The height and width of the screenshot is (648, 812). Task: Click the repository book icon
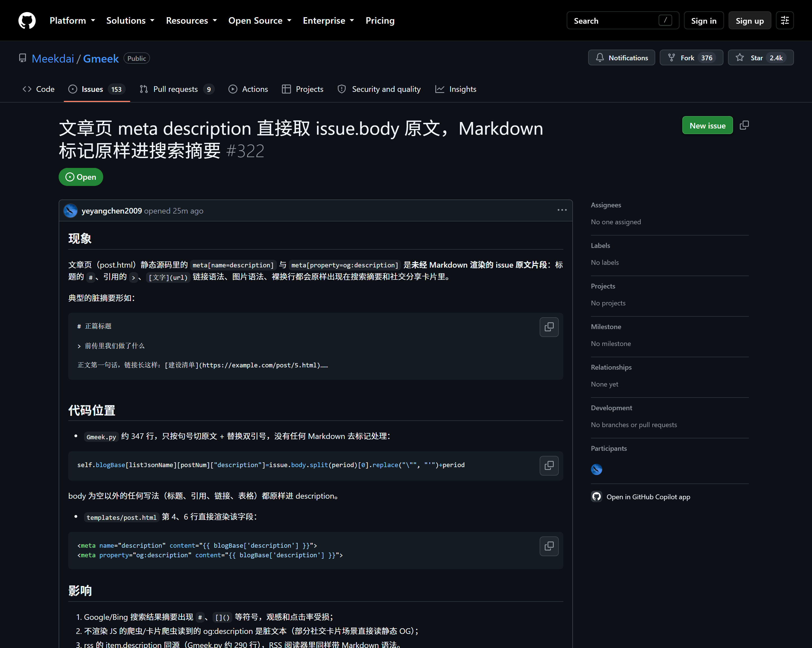[x=23, y=58]
